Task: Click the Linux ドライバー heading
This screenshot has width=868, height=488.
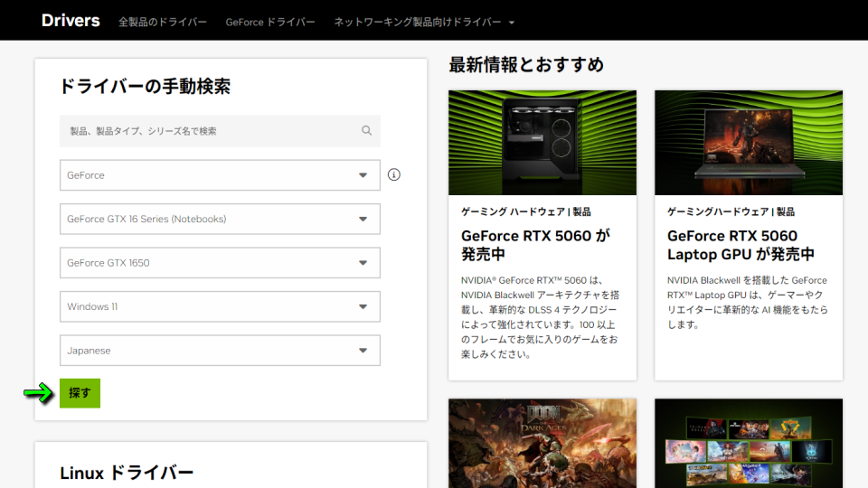Action: (127, 473)
